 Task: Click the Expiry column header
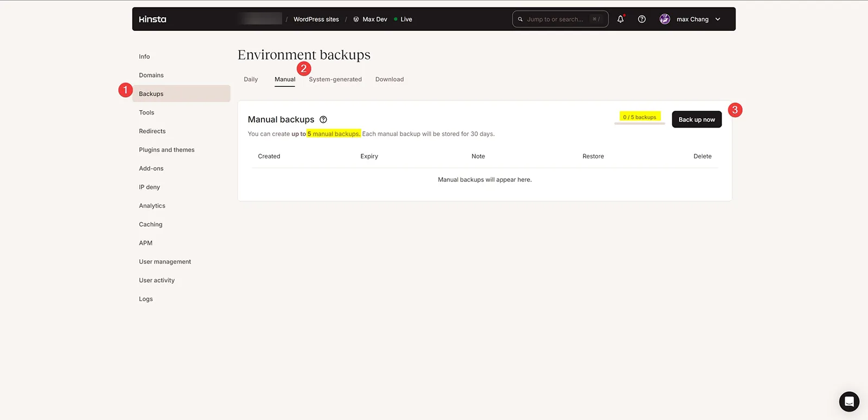[369, 156]
